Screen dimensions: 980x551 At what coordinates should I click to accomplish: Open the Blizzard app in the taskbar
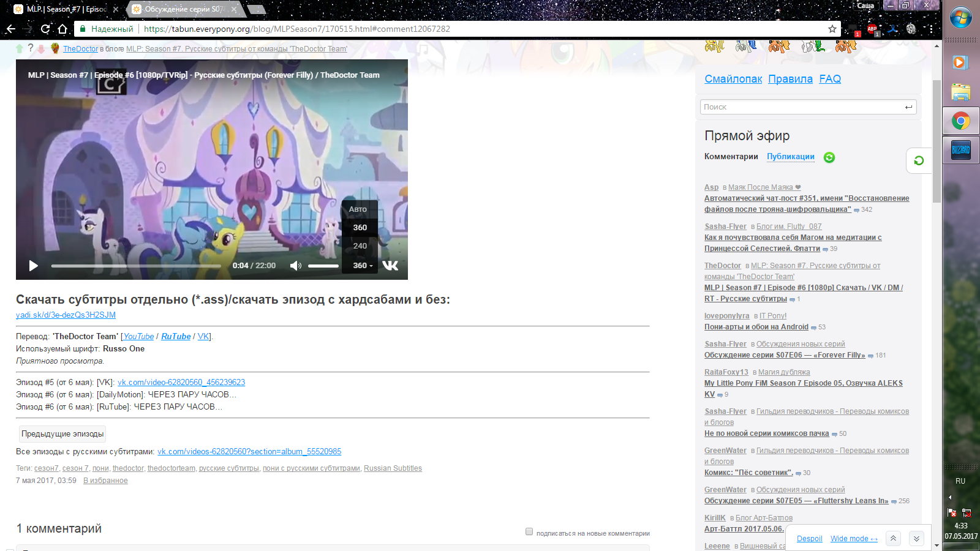[960, 150]
